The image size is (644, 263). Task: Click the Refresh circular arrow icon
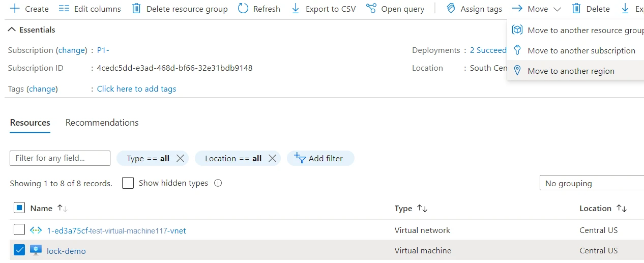point(243,9)
